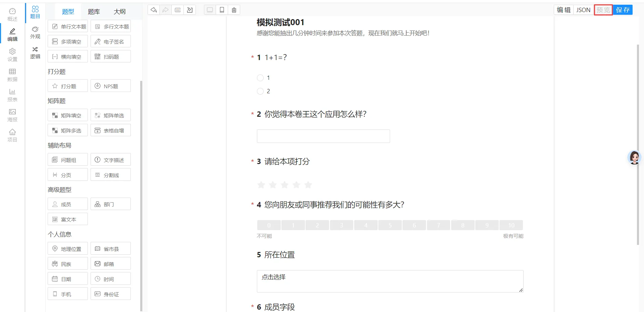
Task: Select radio option 2 for question 1
Action: click(260, 91)
